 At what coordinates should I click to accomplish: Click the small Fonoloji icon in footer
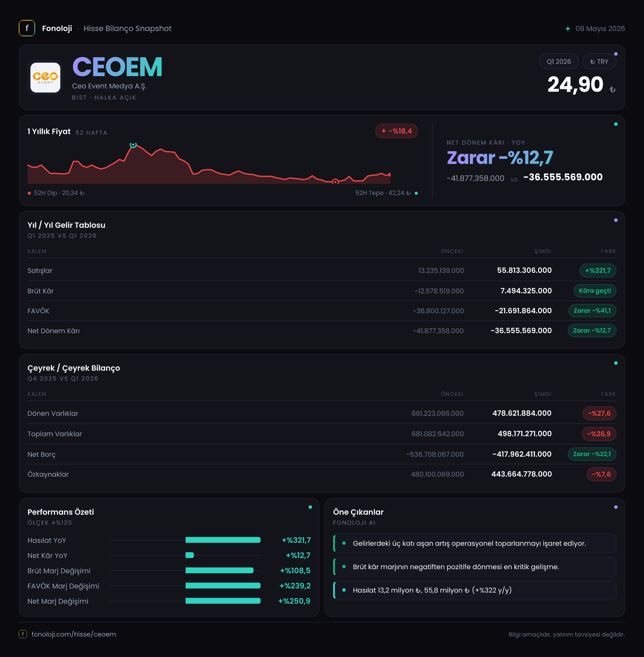23,634
